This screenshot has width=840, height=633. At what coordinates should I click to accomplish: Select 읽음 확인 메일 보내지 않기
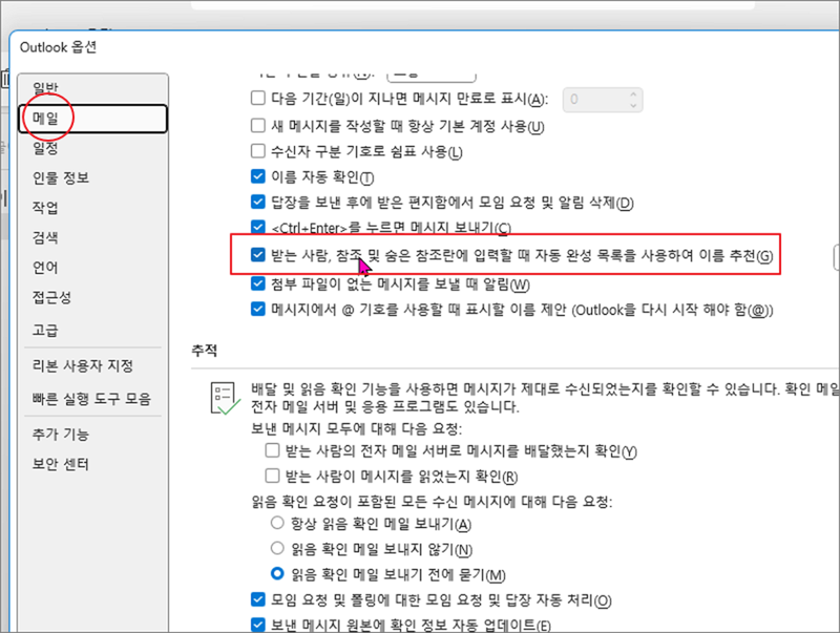tap(277, 548)
